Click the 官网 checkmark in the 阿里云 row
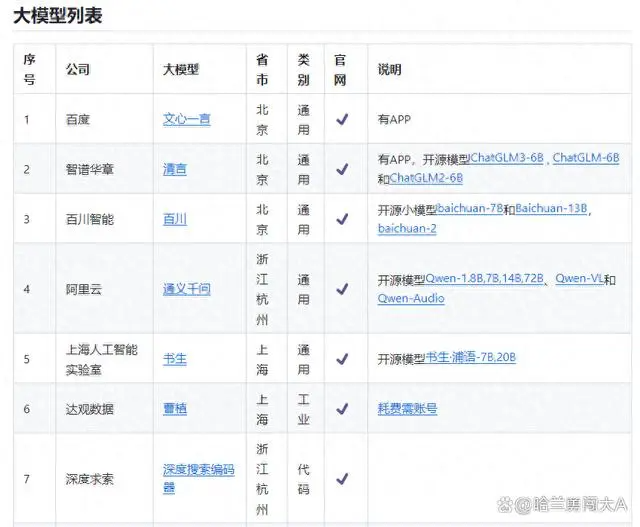The width and height of the screenshot is (640, 527). (x=342, y=289)
